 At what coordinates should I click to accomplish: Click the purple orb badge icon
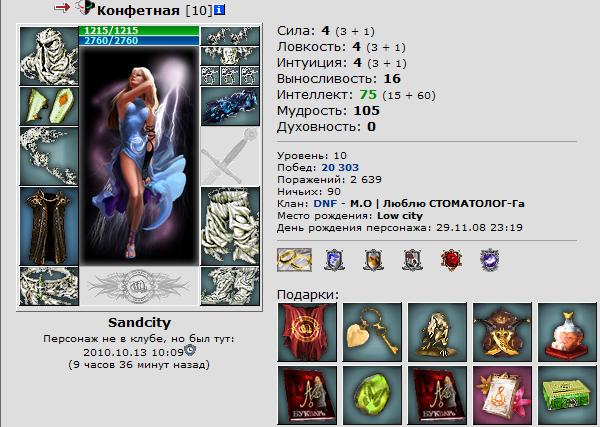(489, 260)
